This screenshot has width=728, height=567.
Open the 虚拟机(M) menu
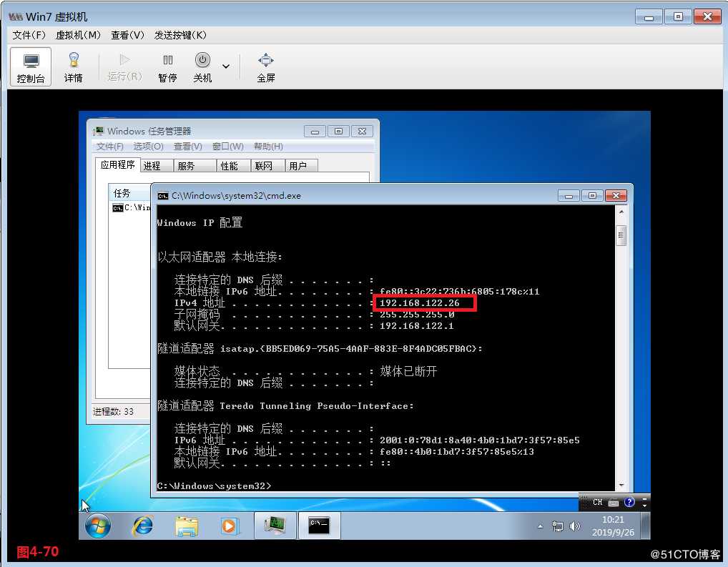click(78, 35)
